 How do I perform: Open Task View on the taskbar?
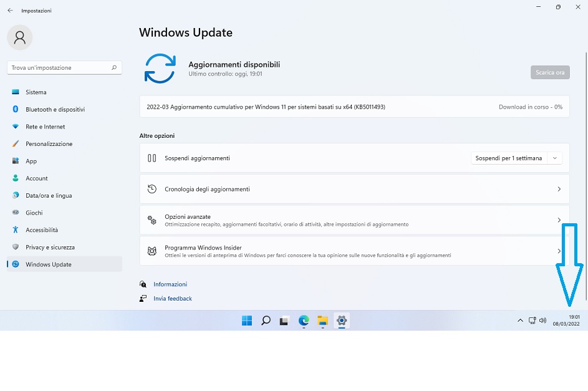point(284,321)
